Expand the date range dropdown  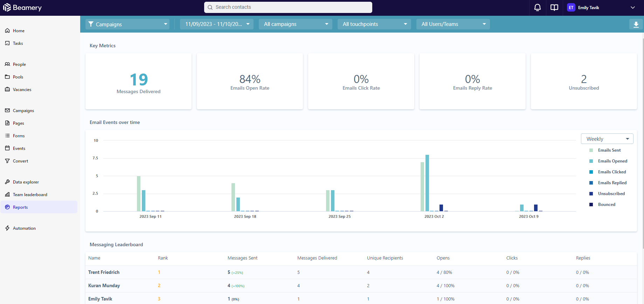[x=217, y=24]
